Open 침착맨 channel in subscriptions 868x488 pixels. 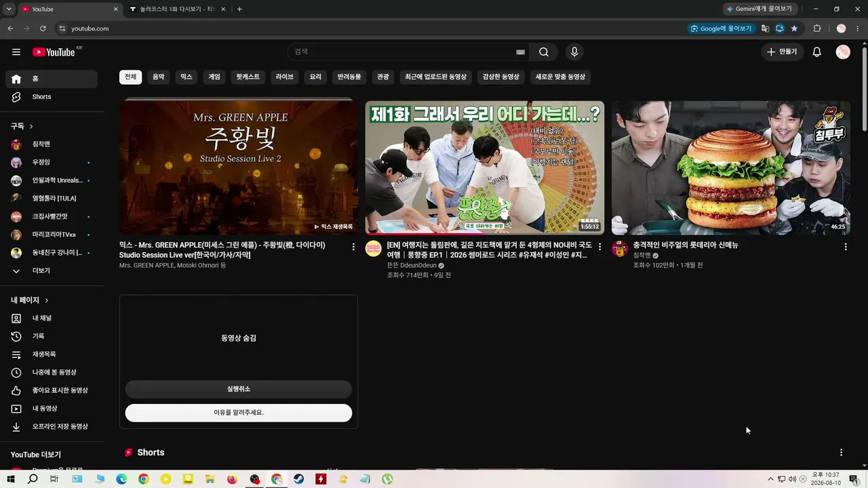click(x=52, y=144)
